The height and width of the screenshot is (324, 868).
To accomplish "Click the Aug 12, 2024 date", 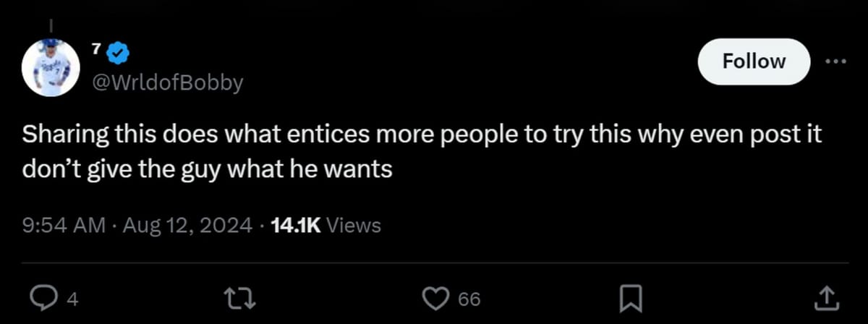I will 186,225.
